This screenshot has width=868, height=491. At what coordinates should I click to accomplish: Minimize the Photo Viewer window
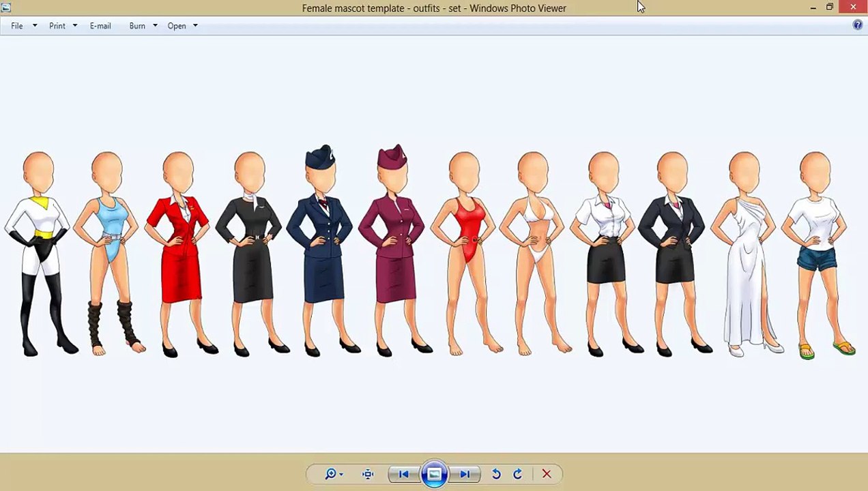[813, 8]
